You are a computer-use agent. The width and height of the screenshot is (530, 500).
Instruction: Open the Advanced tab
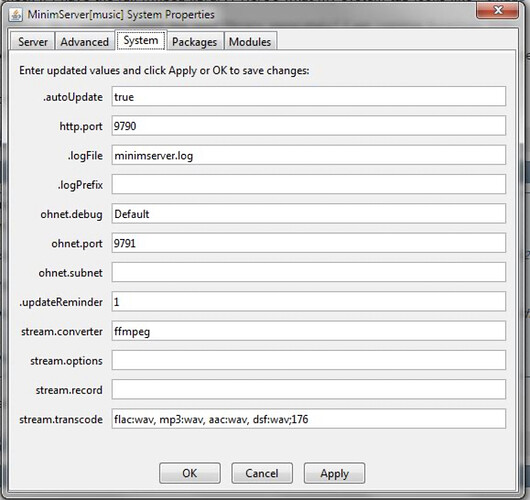point(85,42)
